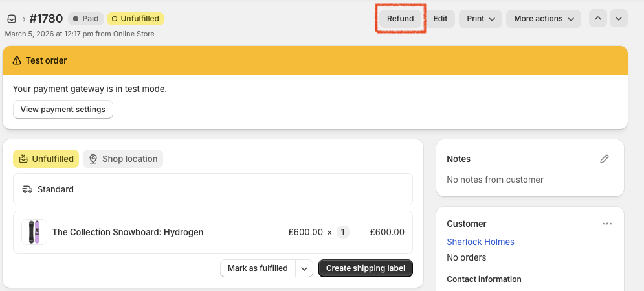The height and width of the screenshot is (291, 644).
Task: Expand the More actions menu
Action: tap(544, 19)
